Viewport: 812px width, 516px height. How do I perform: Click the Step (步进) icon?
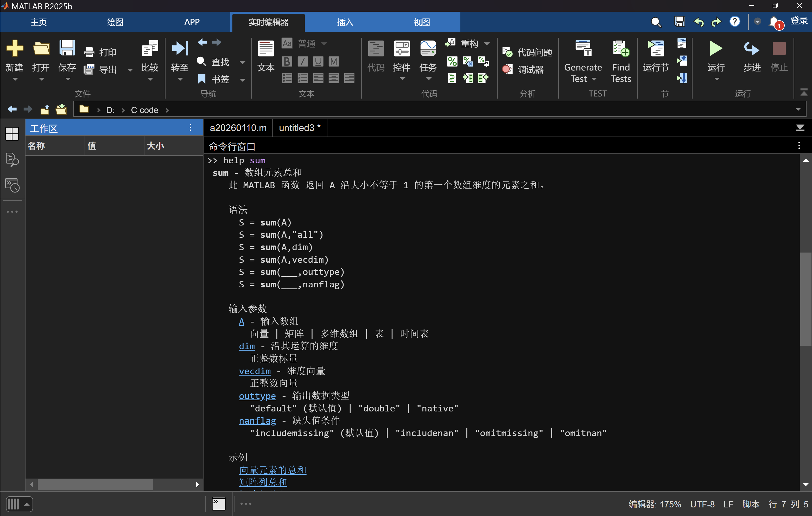[x=752, y=49]
